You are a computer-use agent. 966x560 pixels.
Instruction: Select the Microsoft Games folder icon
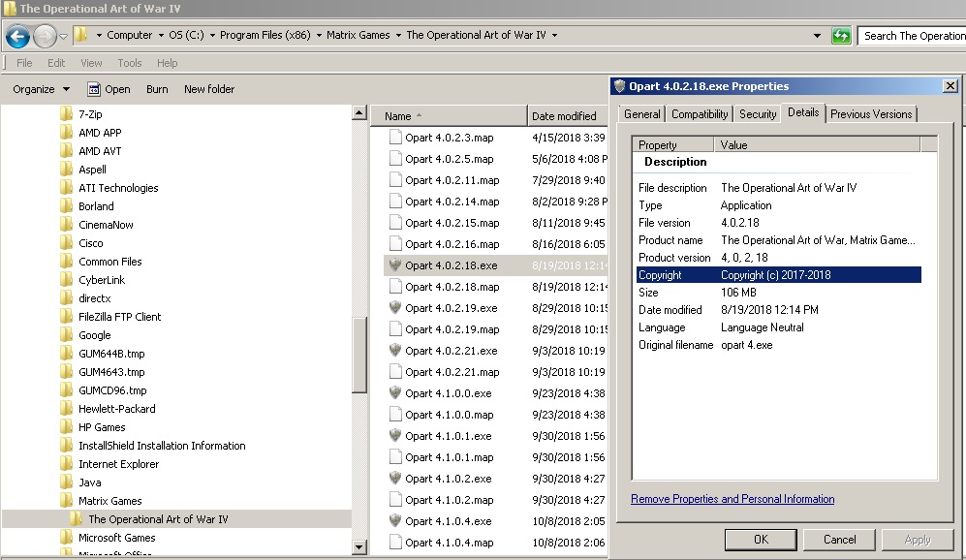(67, 537)
